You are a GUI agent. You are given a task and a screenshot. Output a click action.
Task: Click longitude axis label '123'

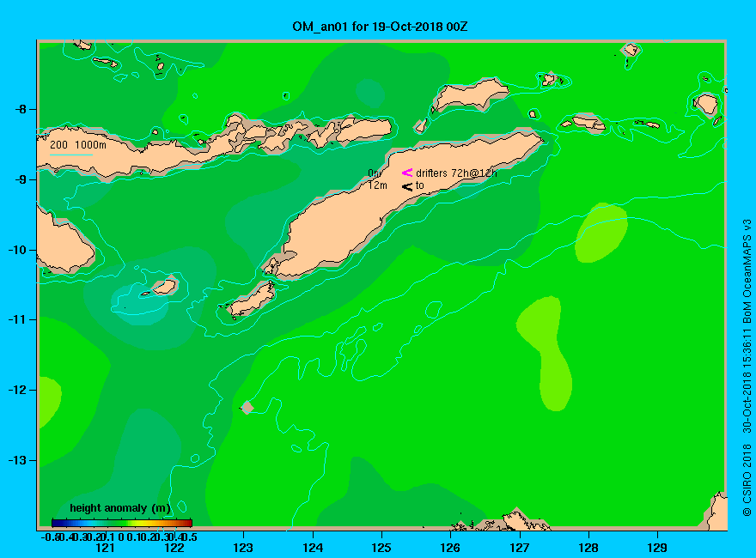(243, 548)
